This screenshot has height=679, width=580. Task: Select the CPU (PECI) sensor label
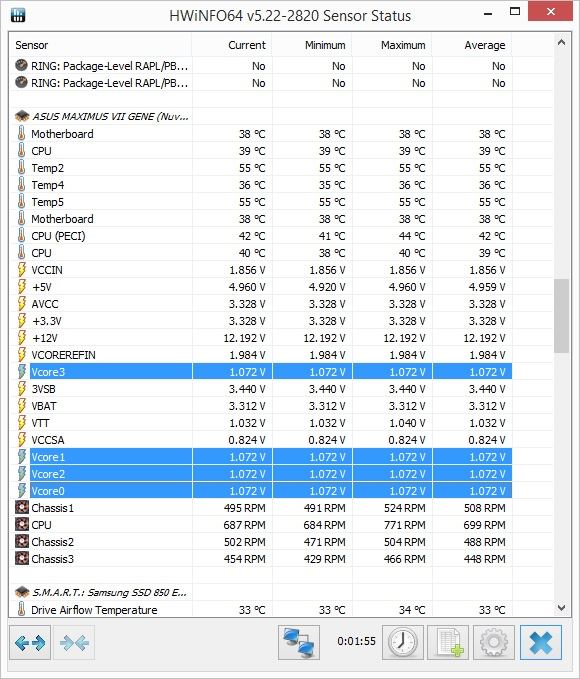coord(58,236)
